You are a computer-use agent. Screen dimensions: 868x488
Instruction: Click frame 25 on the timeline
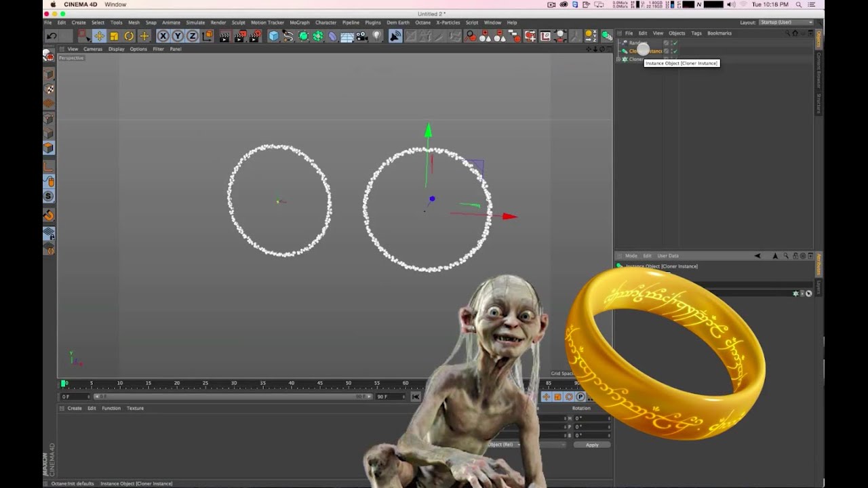click(x=205, y=384)
